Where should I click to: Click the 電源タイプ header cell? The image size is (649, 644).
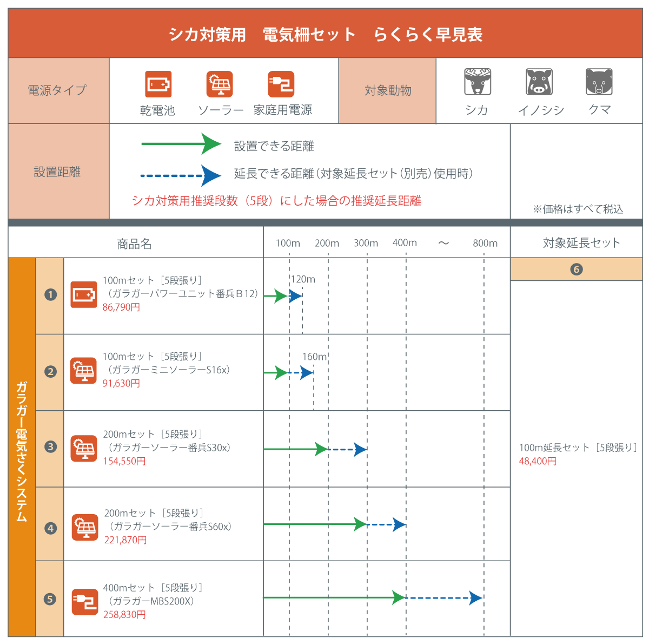58,90
